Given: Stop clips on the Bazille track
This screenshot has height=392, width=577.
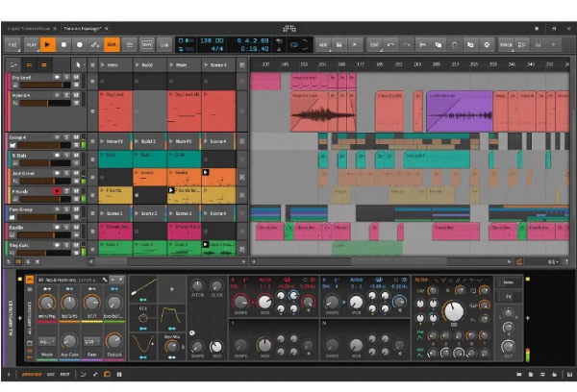Looking at the screenshot, I should point(92,232).
